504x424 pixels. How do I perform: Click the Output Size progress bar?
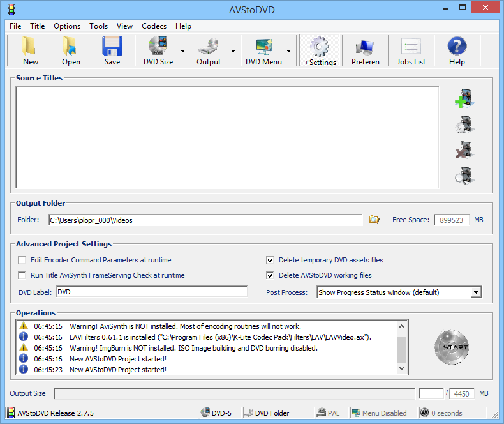point(235,394)
